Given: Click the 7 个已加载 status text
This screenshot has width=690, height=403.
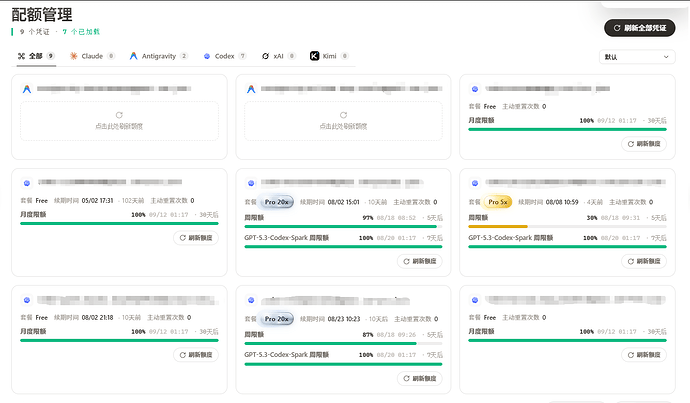Looking at the screenshot, I should [81, 32].
